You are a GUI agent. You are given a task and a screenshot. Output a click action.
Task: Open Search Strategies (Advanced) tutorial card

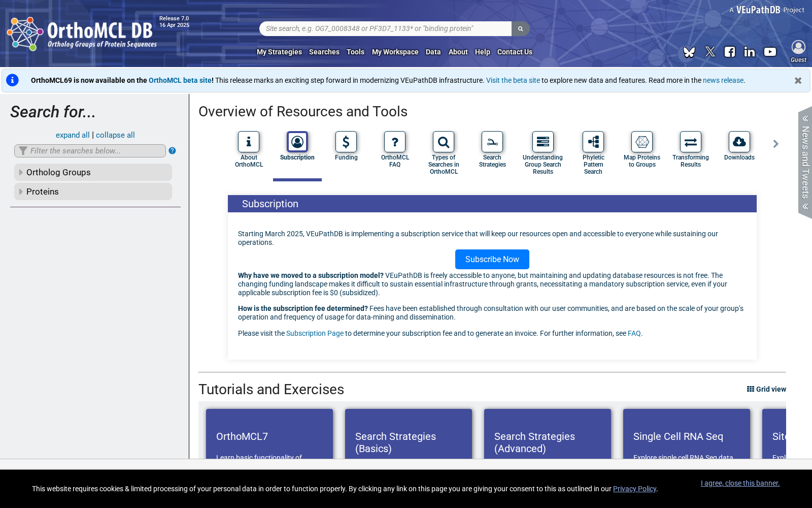pos(548,434)
